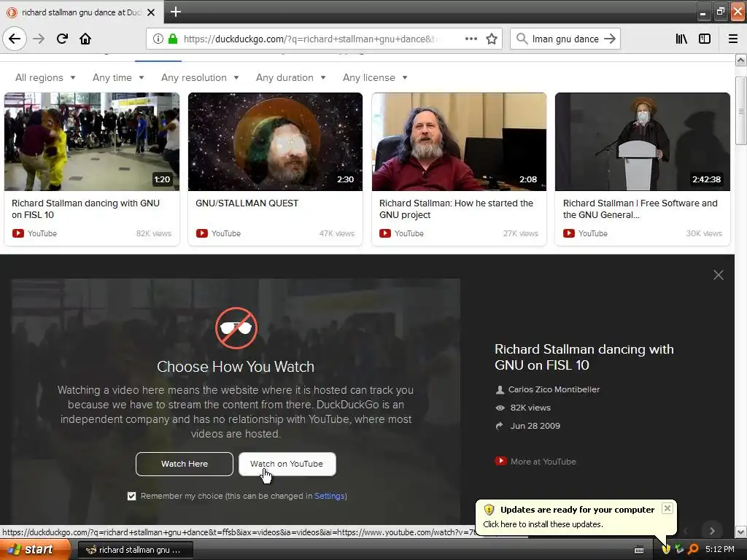
Task: Select richard stallman gnu taskbar window button
Action: coord(135,550)
